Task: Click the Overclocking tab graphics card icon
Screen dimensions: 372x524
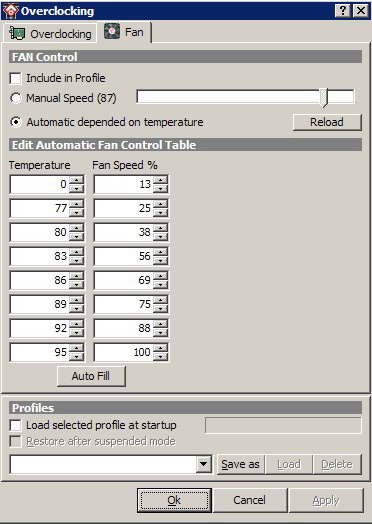Action: click(x=17, y=33)
